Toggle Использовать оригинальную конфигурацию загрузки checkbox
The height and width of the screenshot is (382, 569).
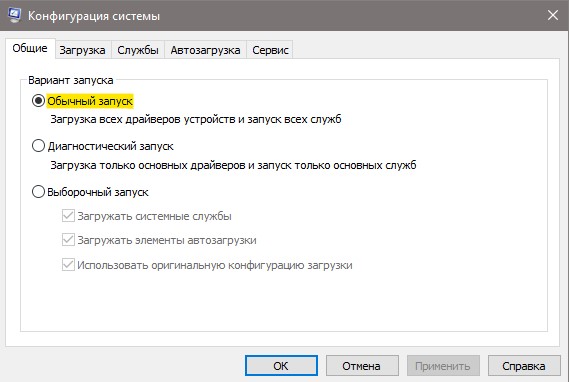(68, 265)
